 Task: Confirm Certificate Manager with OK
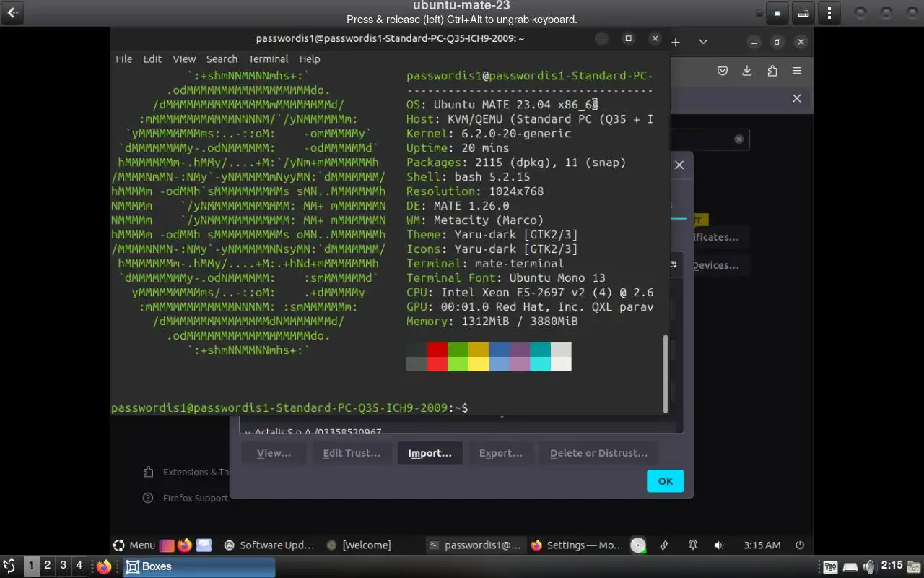666,481
